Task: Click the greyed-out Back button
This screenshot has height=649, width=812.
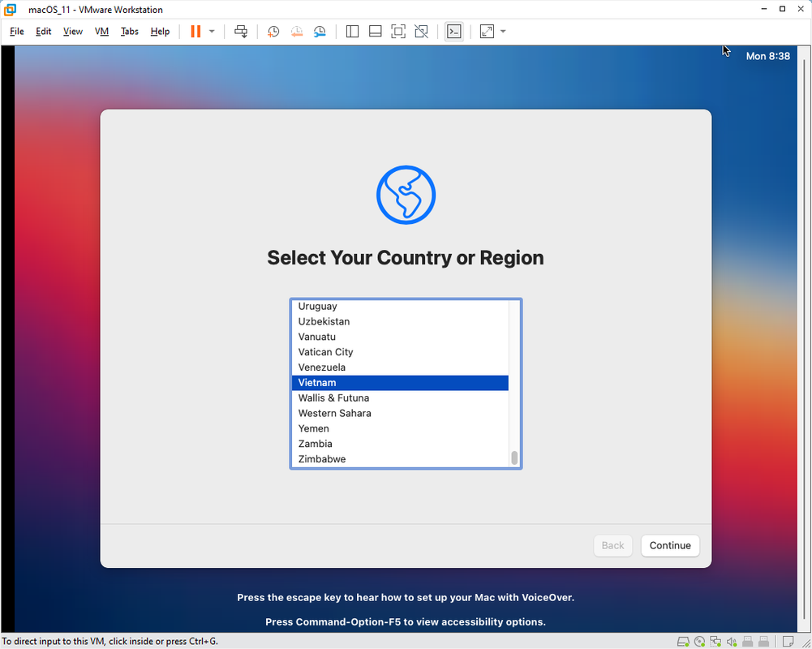Action: tap(612, 545)
